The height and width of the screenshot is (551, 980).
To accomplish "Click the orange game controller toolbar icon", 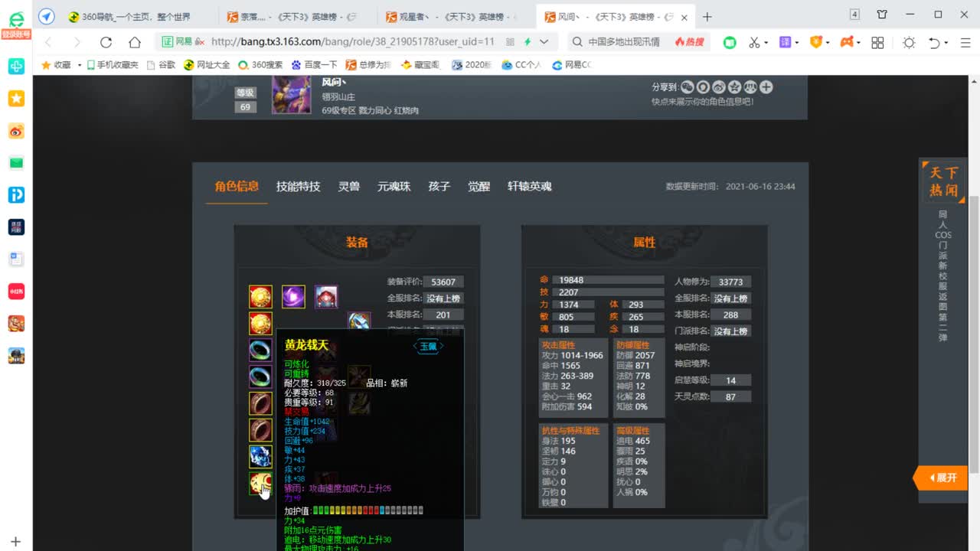I will tap(846, 42).
